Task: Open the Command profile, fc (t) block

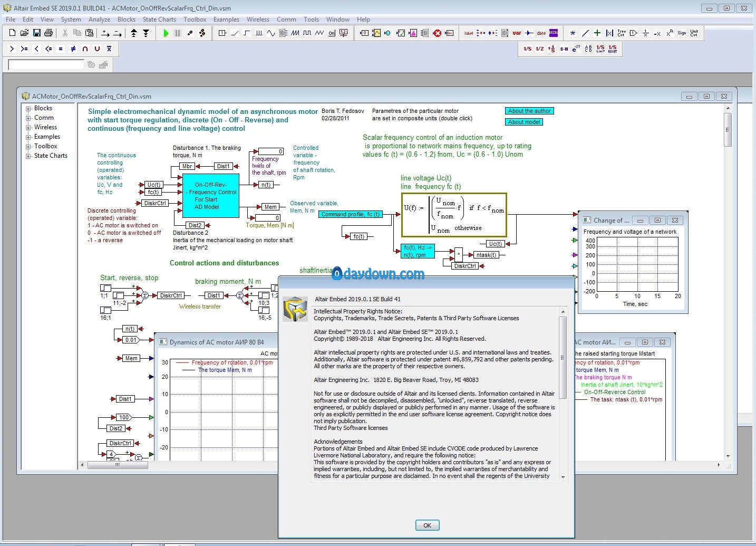Action: click(351, 215)
